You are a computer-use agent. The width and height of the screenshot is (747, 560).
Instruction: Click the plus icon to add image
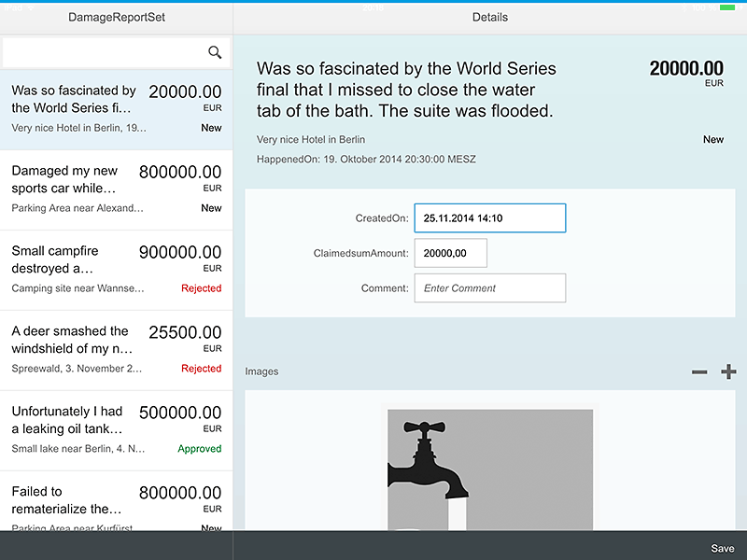tap(728, 371)
